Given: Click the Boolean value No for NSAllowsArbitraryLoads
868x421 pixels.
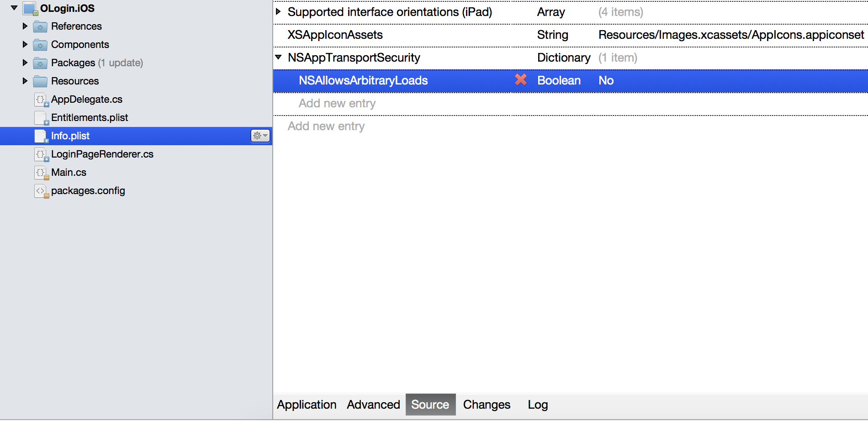Looking at the screenshot, I should [606, 81].
